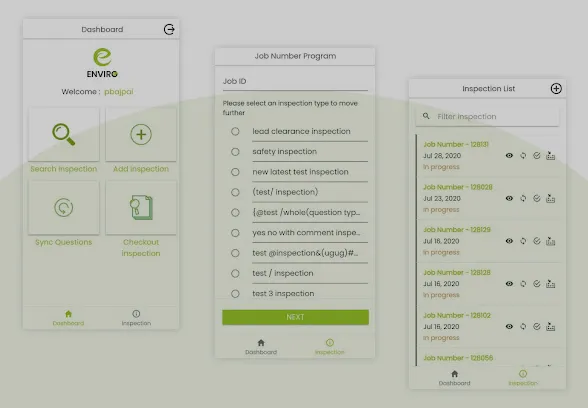The width and height of the screenshot is (588, 408).
Task: Tap the Add Inspection plus tile
Action: tap(141, 134)
